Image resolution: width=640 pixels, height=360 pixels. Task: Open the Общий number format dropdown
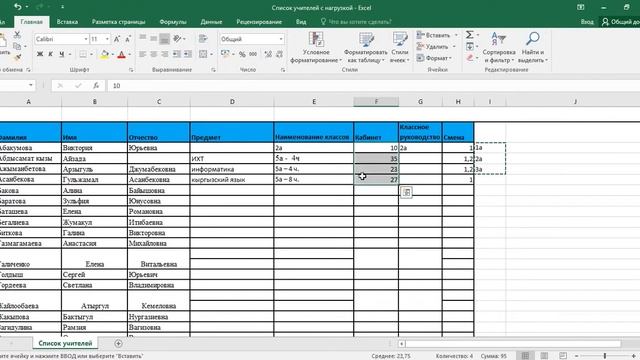(x=281, y=39)
